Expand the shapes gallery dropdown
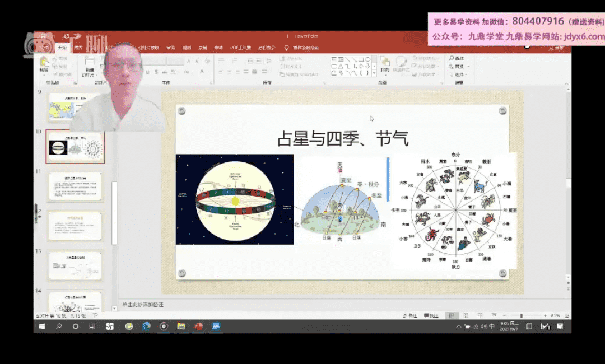Viewport: 605px width, 364px height. click(374, 73)
